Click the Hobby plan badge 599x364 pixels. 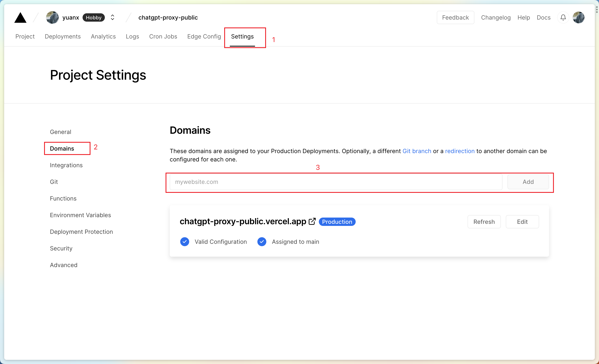click(94, 17)
